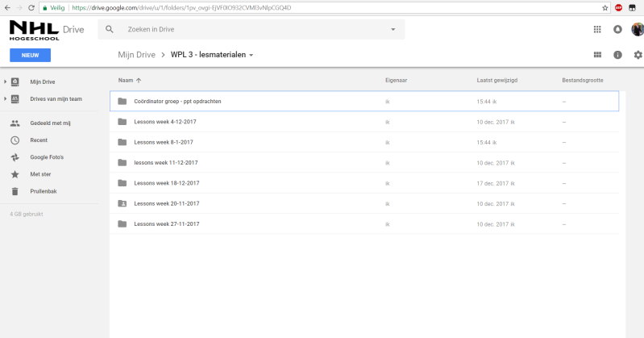The width and height of the screenshot is (644, 338).
Task: Click the Google Foto's pinwheel icon
Action: point(15,157)
